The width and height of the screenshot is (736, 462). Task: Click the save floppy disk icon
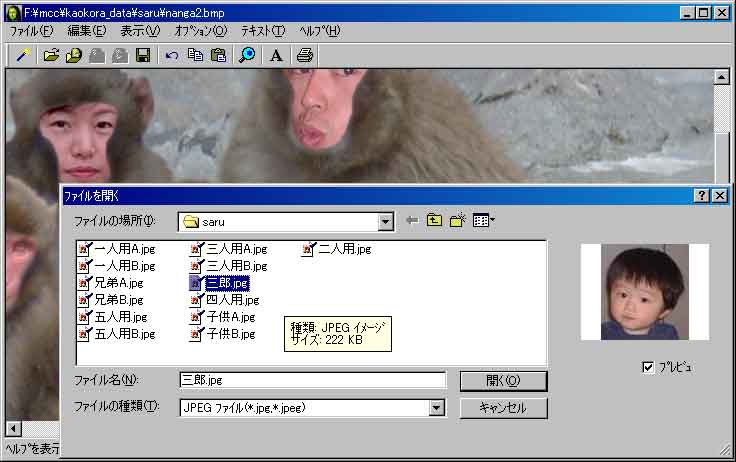142,55
